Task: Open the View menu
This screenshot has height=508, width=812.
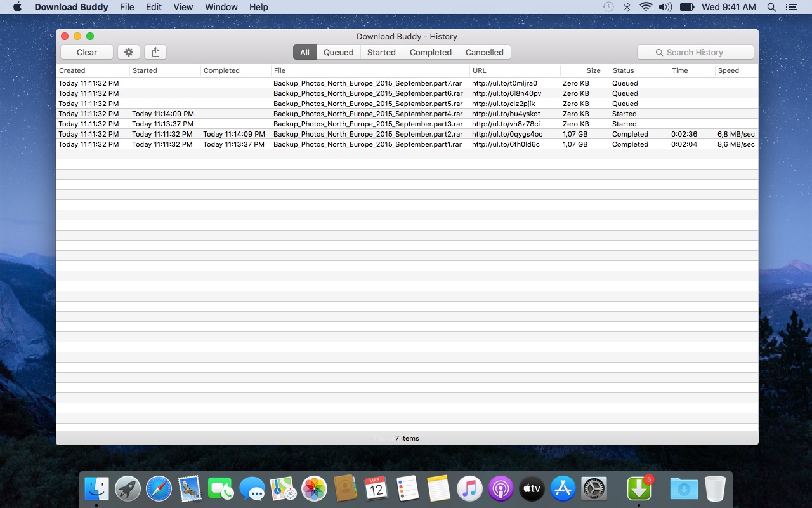Action: tap(183, 7)
